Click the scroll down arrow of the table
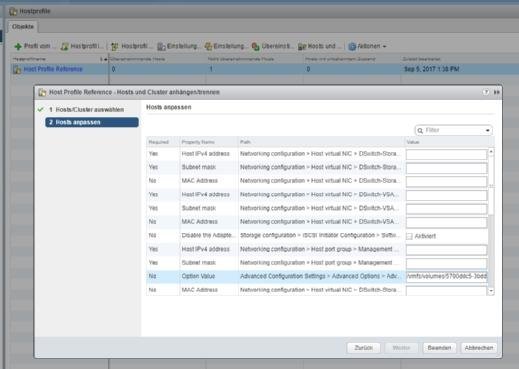Viewport: 519px width, 369px height. pos(491,291)
